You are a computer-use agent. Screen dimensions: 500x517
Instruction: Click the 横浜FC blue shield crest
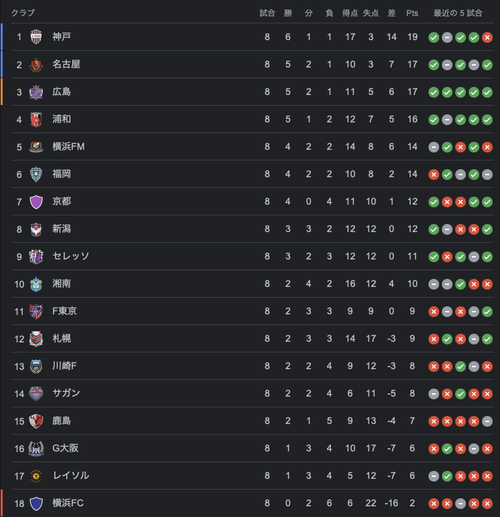tap(36, 503)
